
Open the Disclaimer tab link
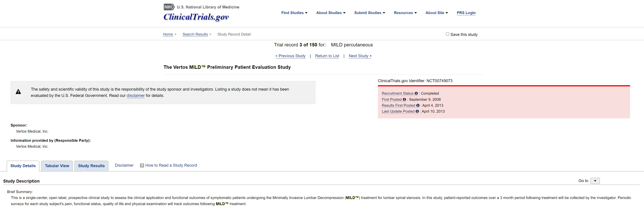pyautogui.click(x=124, y=165)
